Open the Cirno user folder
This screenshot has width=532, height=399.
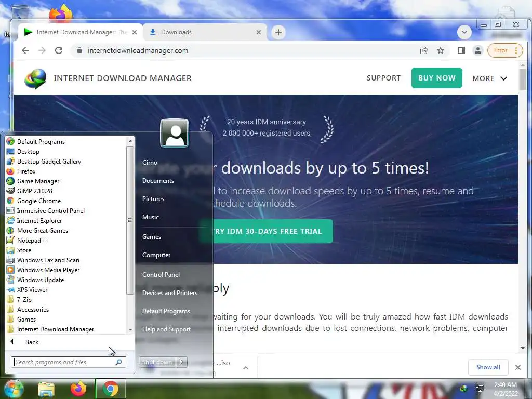coord(150,163)
